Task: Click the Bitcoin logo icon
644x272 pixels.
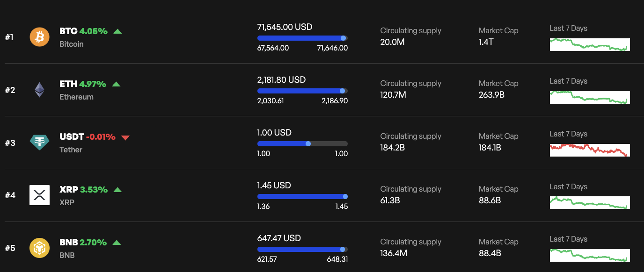Action: [39, 36]
